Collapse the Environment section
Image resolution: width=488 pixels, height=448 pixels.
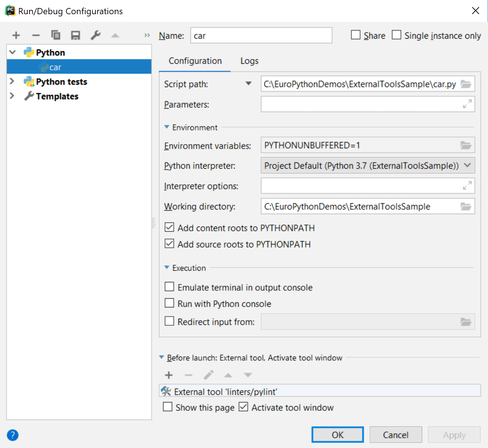tap(166, 127)
